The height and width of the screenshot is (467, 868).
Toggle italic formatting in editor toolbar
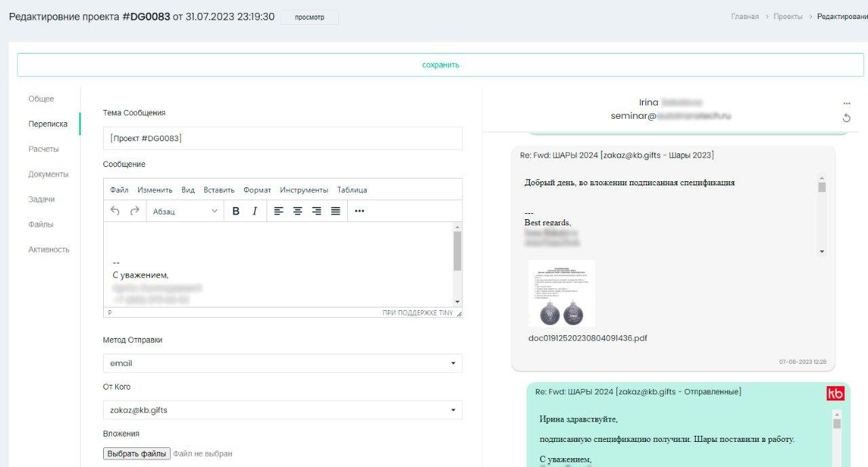coord(255,211)
